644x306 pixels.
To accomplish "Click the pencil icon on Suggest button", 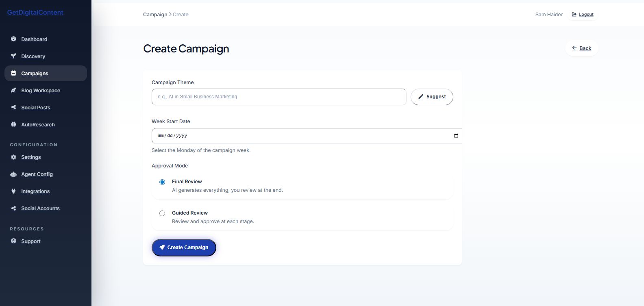I will (x=421, y=97).
